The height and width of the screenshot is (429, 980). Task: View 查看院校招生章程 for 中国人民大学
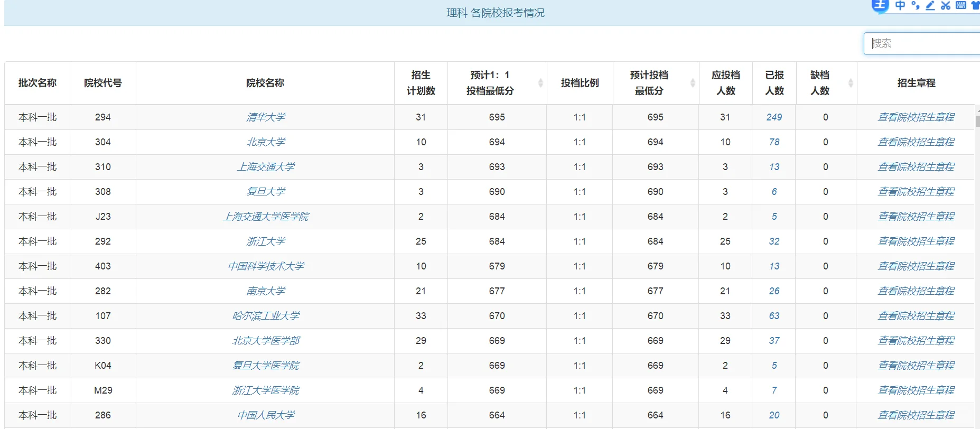916,415
